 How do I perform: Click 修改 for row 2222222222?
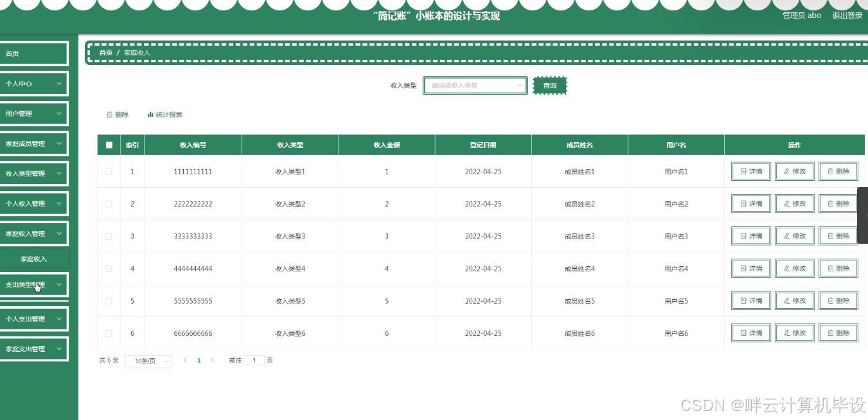click(x=795, y=204)
